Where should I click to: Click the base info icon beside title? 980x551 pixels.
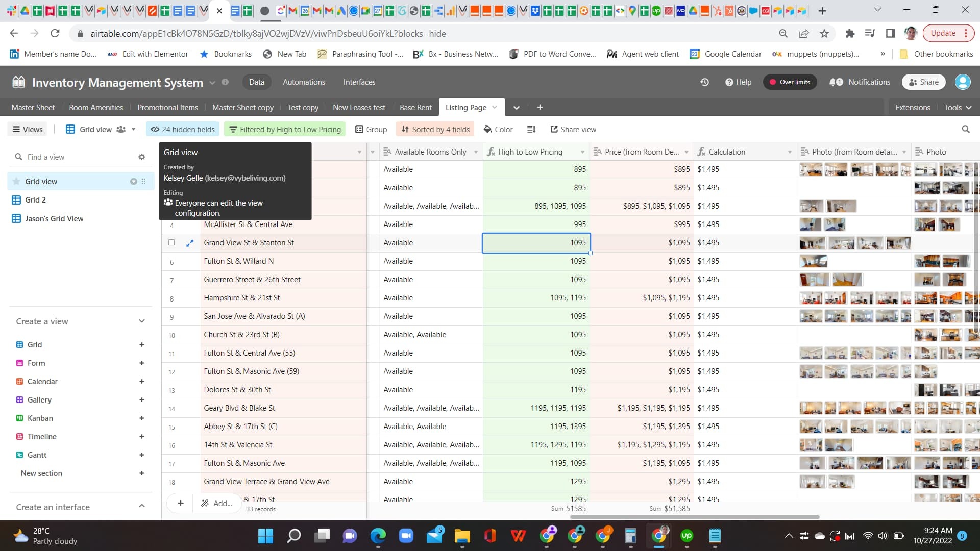point(225,82)
